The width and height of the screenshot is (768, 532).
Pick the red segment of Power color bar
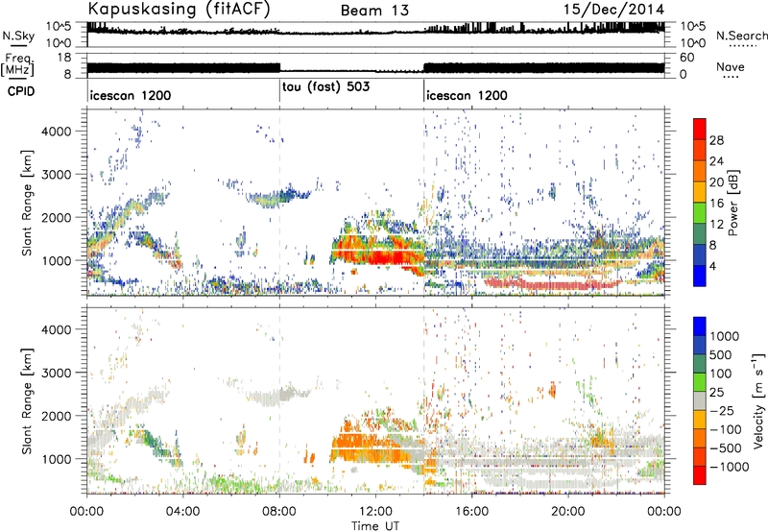700,129
